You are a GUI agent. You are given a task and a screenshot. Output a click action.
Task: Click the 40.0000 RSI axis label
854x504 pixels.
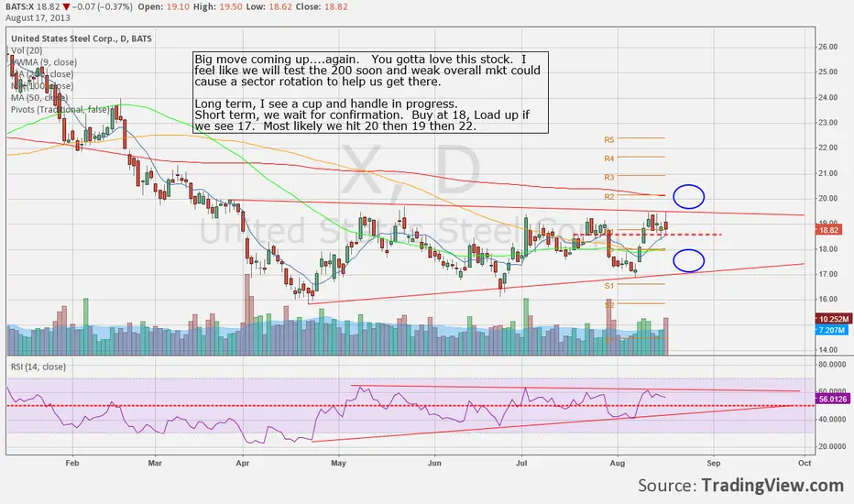[832, 420]
